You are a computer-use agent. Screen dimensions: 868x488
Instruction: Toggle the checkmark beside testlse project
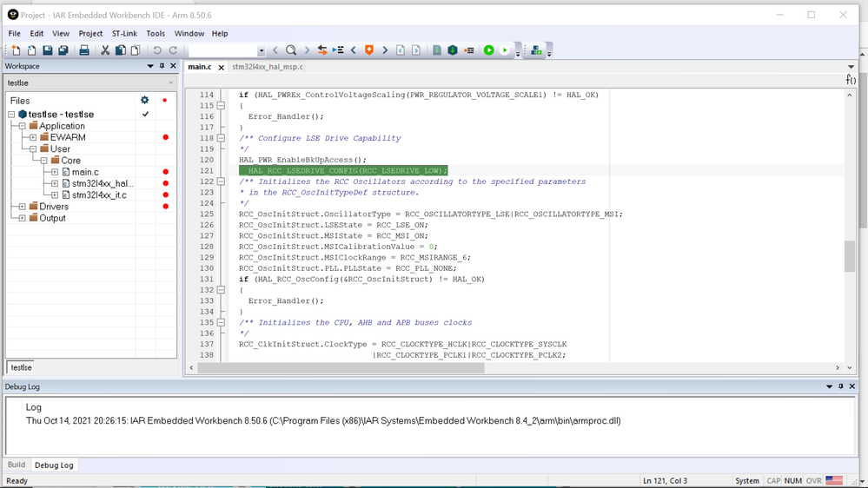tap(145, 115)
